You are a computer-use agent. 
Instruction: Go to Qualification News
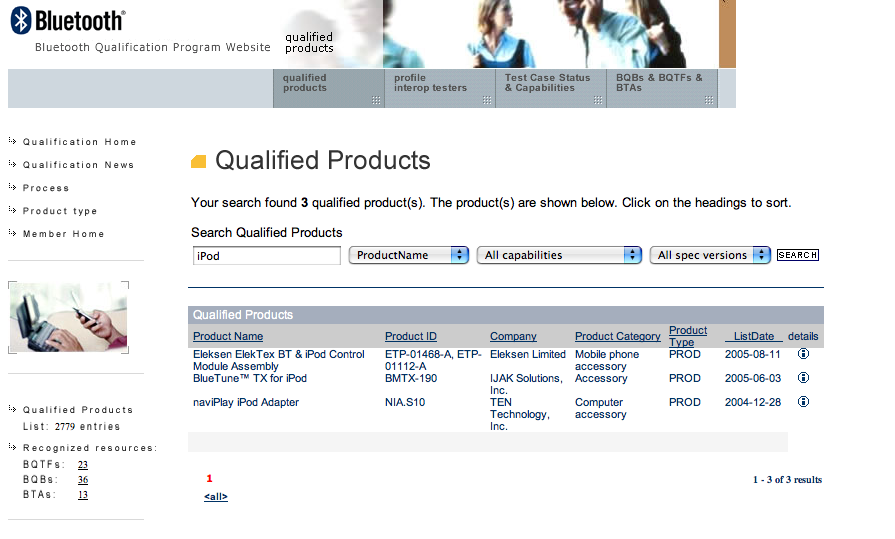(x=78, y=165)
